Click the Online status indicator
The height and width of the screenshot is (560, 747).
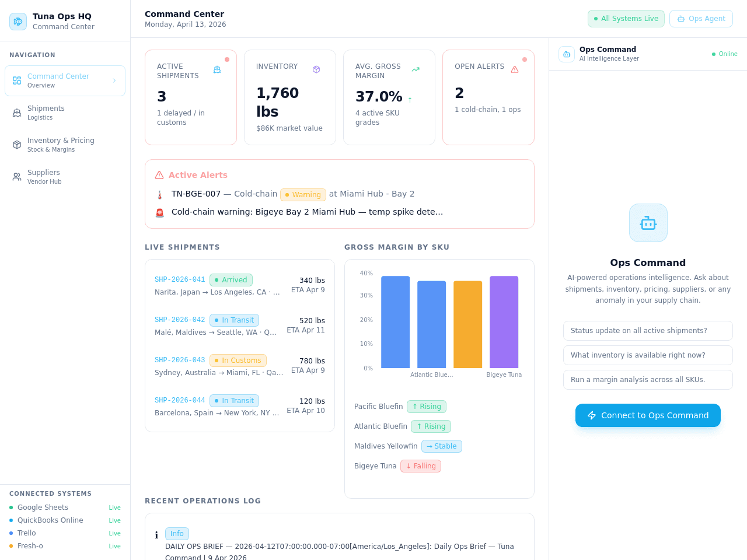[x=725, y=54]
